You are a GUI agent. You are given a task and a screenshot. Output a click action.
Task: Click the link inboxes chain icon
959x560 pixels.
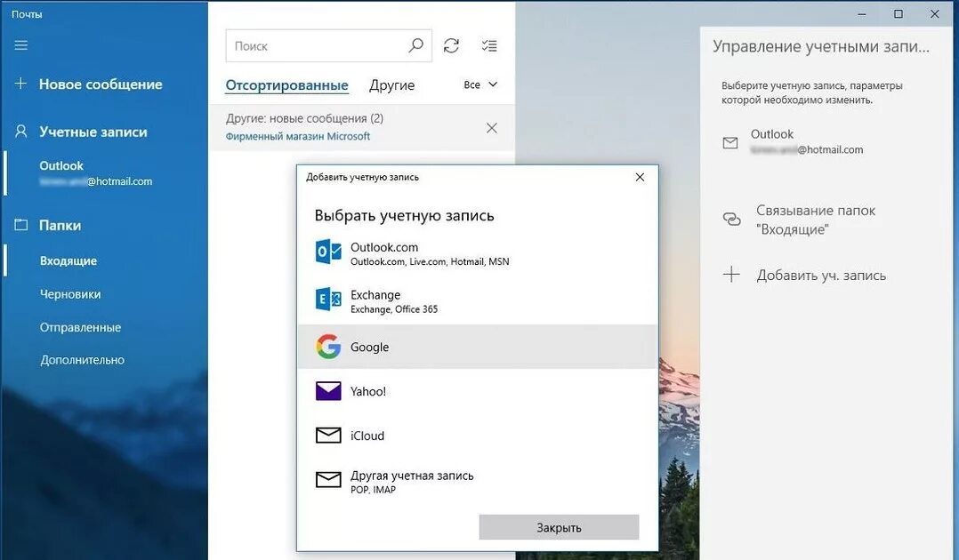tap(731, 219)
